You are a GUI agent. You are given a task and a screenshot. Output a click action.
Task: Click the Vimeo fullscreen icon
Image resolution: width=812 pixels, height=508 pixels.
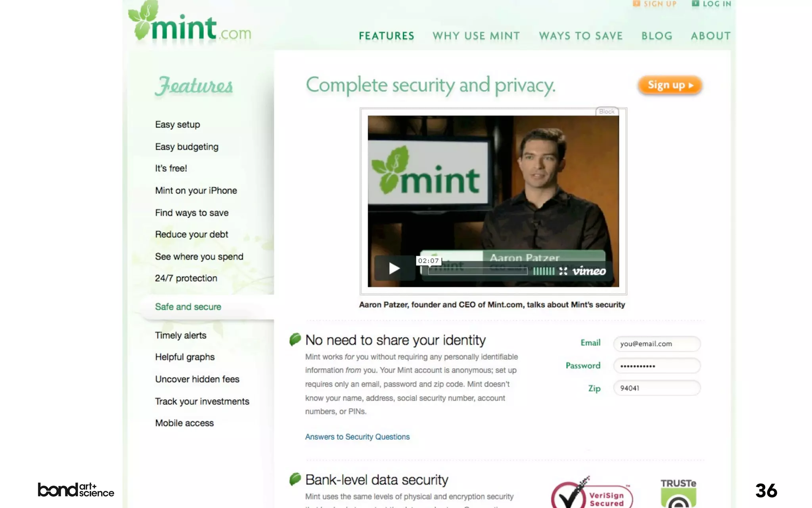click(563, 271)
